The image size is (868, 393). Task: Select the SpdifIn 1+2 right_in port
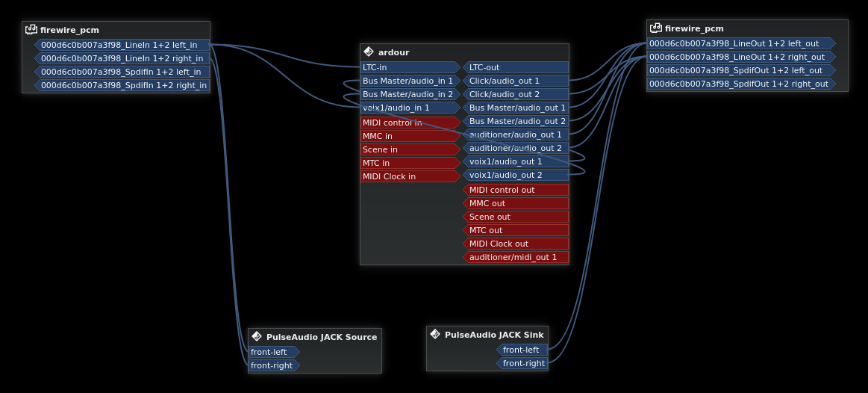point(122,85)
